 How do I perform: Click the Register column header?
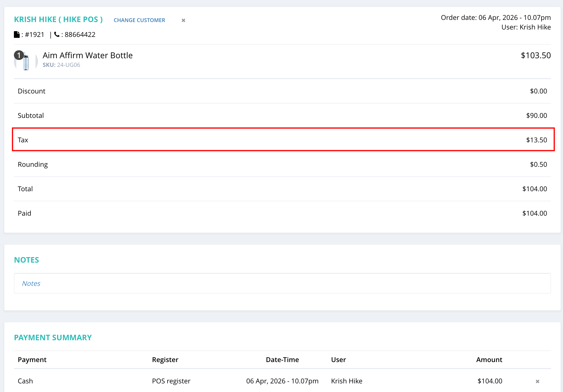point(165,360)
